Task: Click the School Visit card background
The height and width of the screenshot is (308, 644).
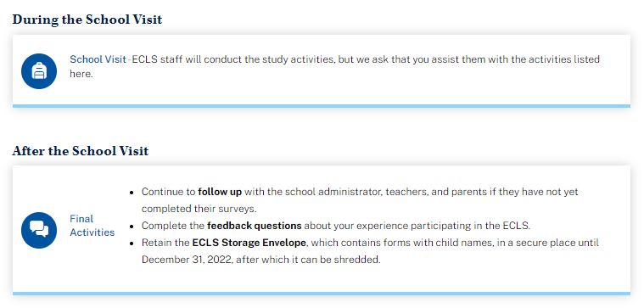Action: [x=322, y=70]
